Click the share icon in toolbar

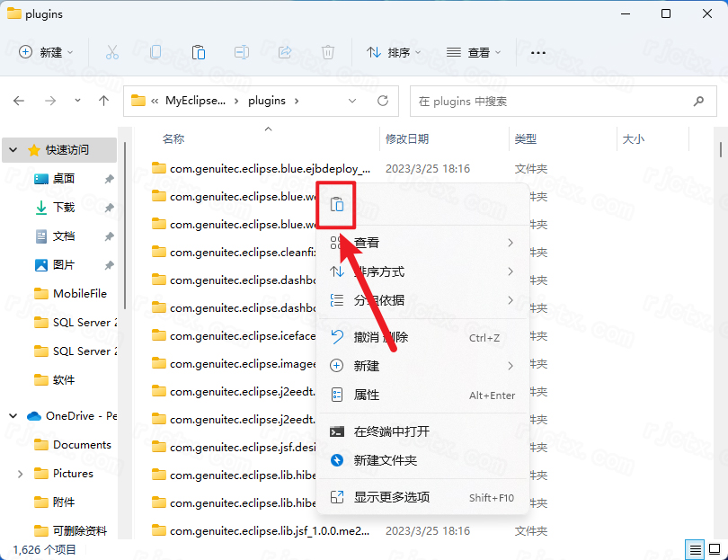point(286,52)
